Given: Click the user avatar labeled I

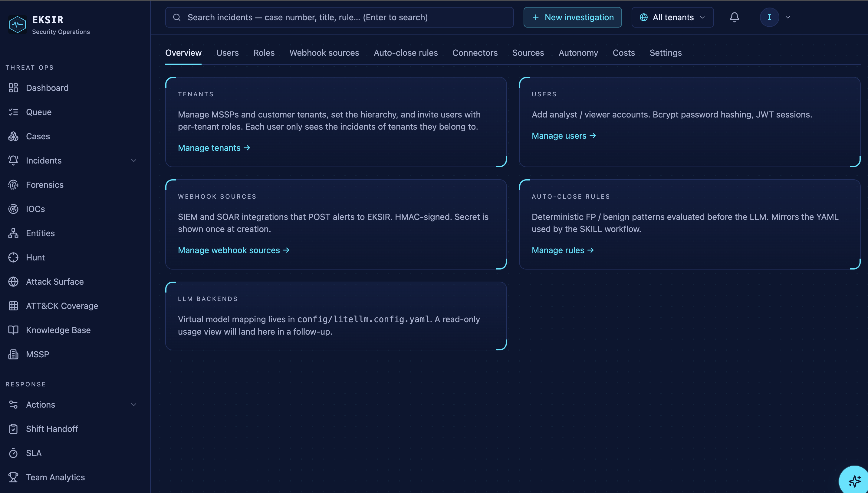Looking at the screenshot, I should click(x=769, y=17).
